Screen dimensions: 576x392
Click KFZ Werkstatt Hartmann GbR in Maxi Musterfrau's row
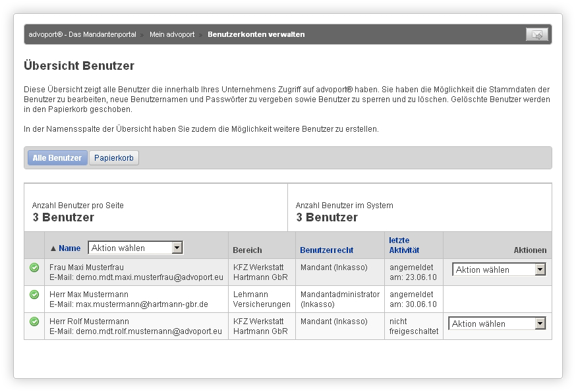point(260,272)
